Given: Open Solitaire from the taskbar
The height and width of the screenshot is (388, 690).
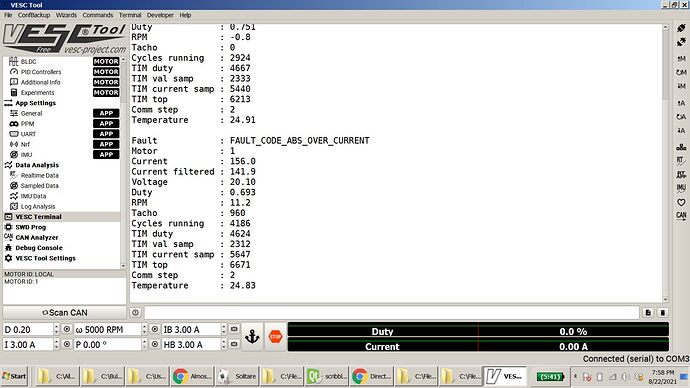Looking at the screenshot, I should [237, 377].
